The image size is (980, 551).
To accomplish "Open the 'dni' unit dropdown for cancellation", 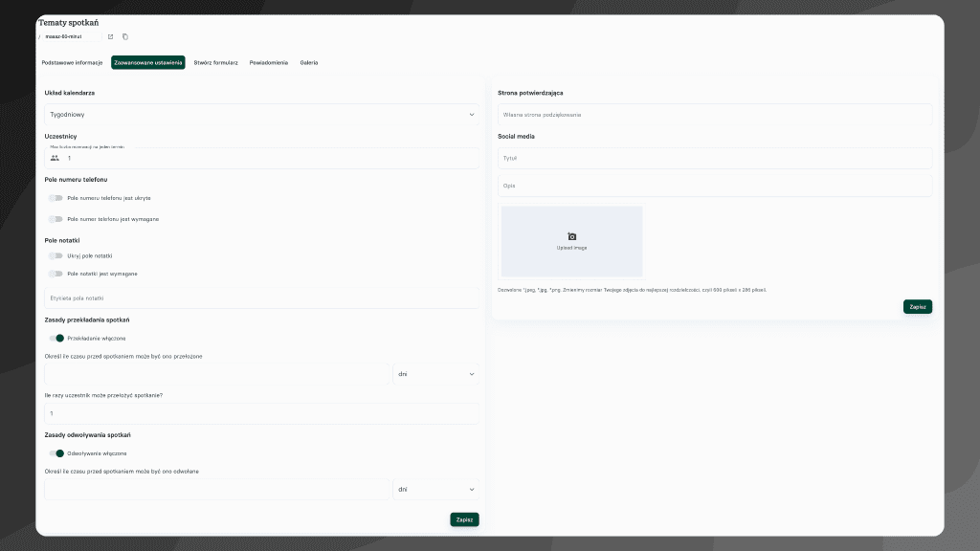I will (x=435, y=489).
